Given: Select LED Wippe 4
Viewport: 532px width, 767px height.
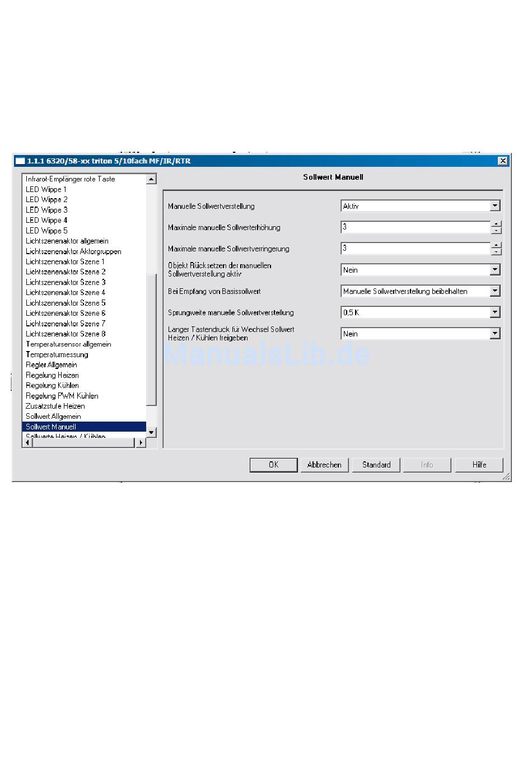Looking at the screenshot, I should [x=46, y=220].
